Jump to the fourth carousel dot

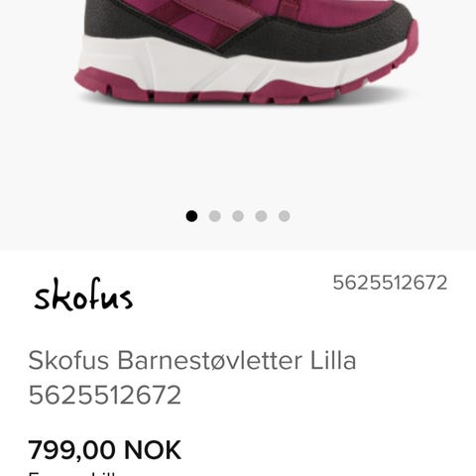coord(261,216)
